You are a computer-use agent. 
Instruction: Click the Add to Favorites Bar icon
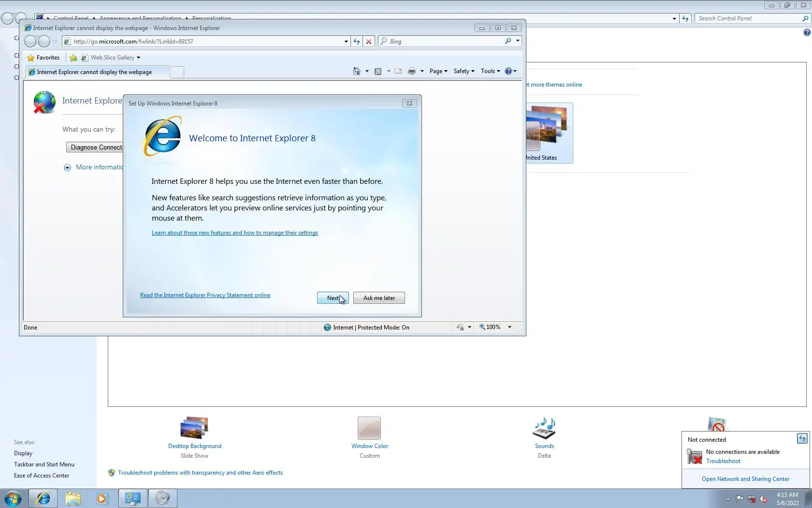point(73,58)
